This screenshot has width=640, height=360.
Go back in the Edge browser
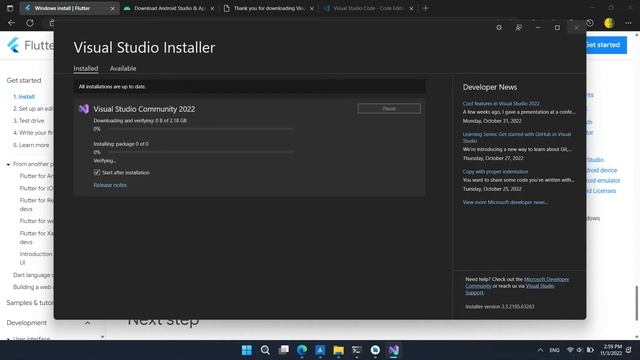coord(11,23)
